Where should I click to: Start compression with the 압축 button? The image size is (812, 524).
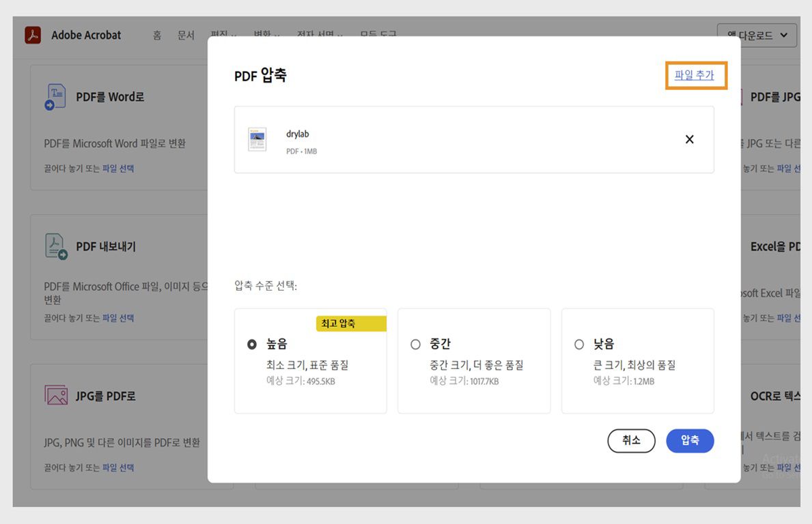(x=690, y=441)
